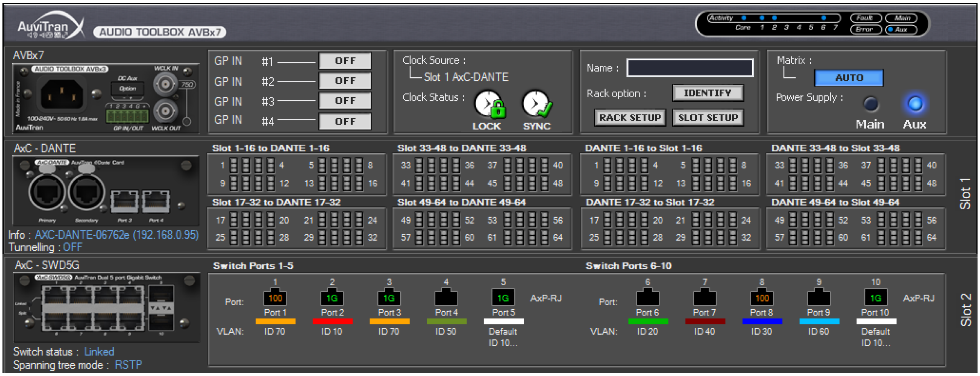
Task: Click Port 7 dark red VLAN color bar
Action: (x=705, y=321)
